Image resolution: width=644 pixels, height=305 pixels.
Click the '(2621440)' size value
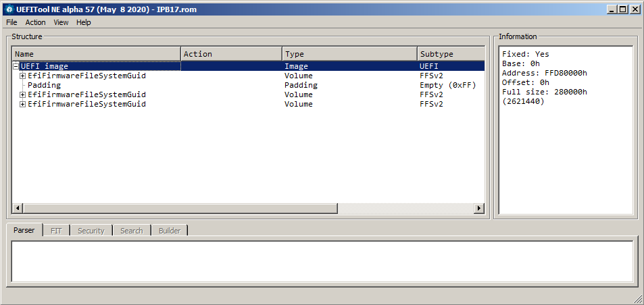pyautogui.click(x=523, y=101)
